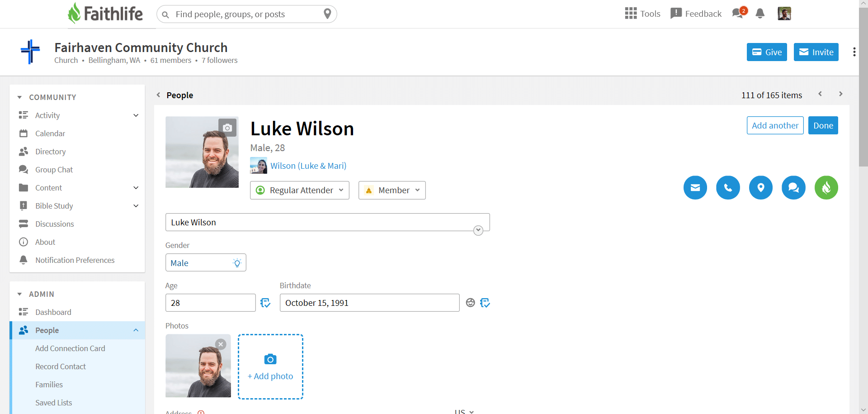Click the phone call round icon

click(x=728, y=187)
